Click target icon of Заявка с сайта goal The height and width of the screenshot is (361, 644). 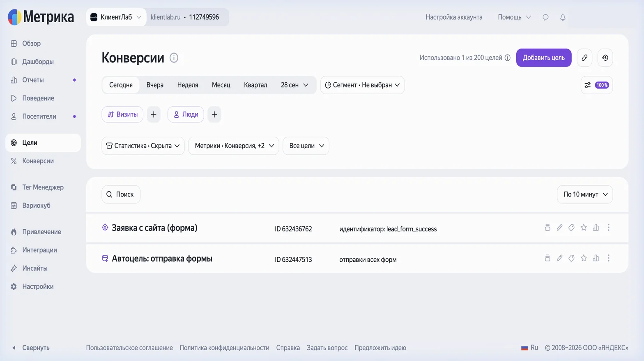pos(105,228)
